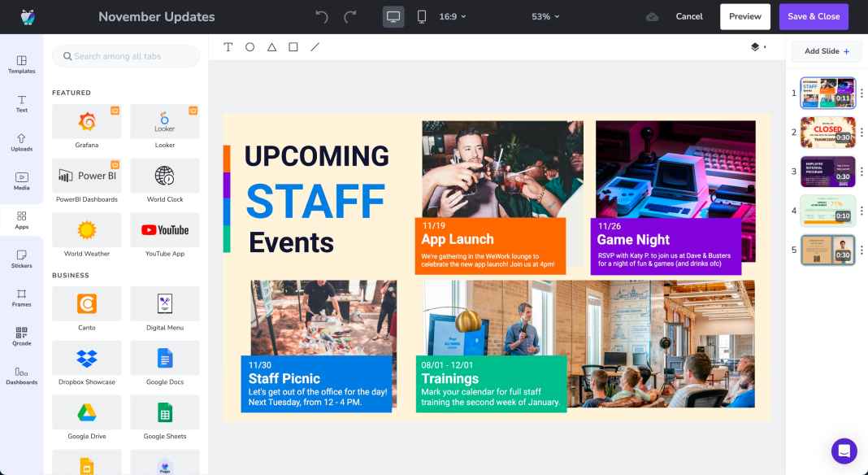Select the Text tool in the canvas toolbar
868x475 pixels.
[228, 46]
